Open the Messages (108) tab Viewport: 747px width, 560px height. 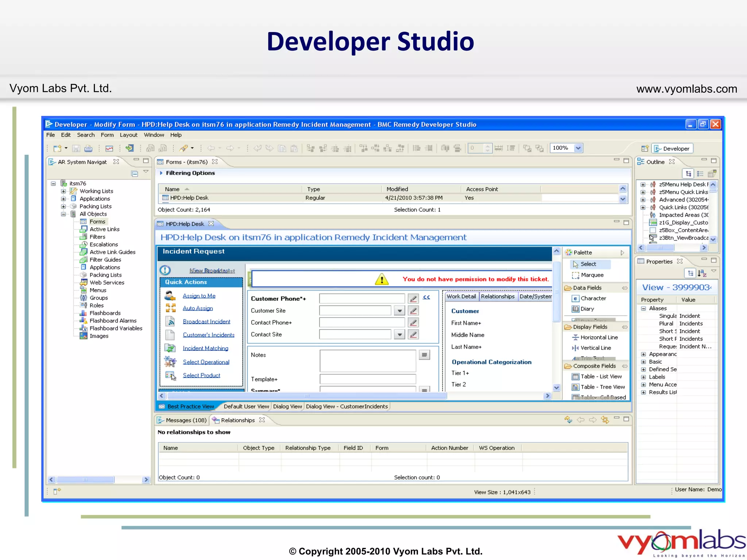click(182, 420)
